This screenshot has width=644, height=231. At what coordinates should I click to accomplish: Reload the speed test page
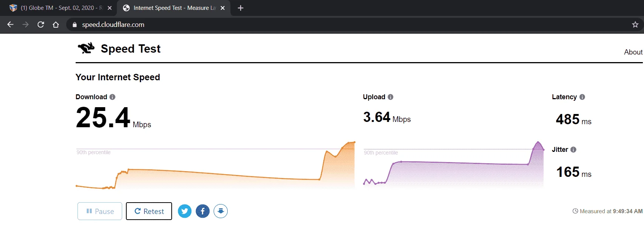click(x=41, y=25)
